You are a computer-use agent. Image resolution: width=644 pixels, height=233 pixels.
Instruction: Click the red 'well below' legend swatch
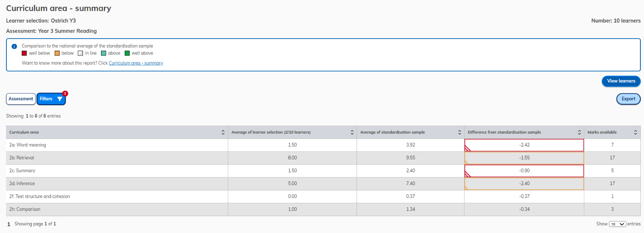click(25, 53)
